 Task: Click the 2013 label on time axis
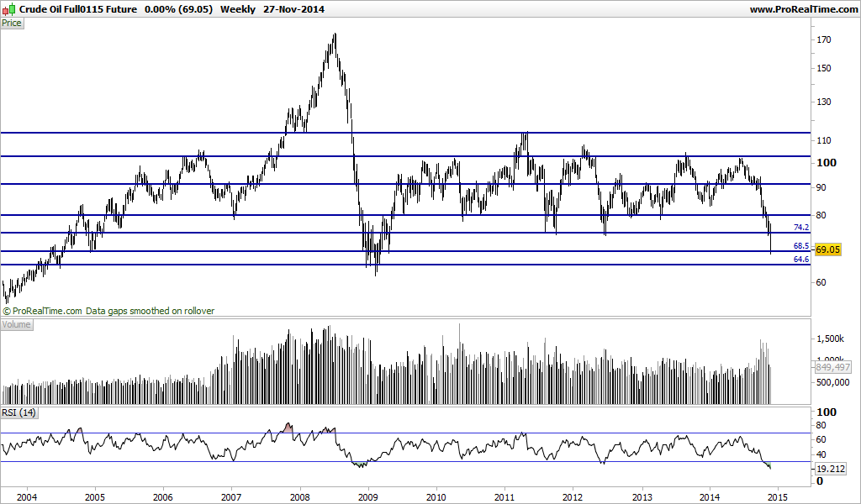[x=642, y=497]
